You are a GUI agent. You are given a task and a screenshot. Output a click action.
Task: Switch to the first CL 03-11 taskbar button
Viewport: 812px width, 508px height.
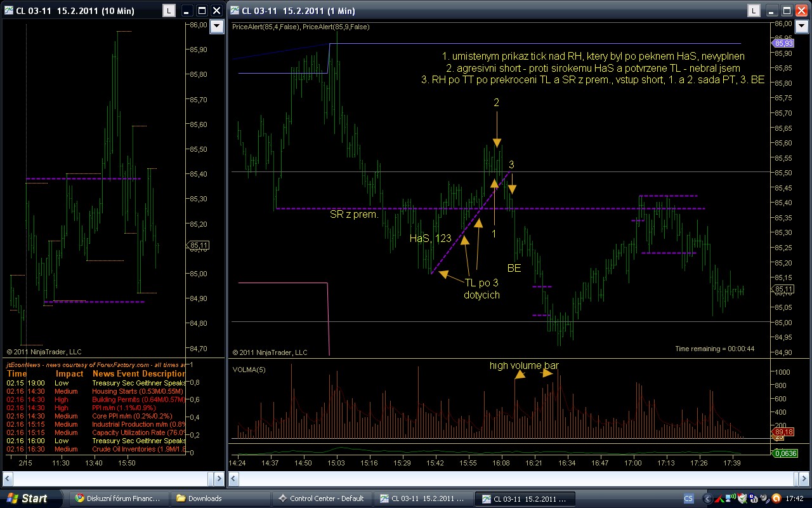(x=424, y=498)
